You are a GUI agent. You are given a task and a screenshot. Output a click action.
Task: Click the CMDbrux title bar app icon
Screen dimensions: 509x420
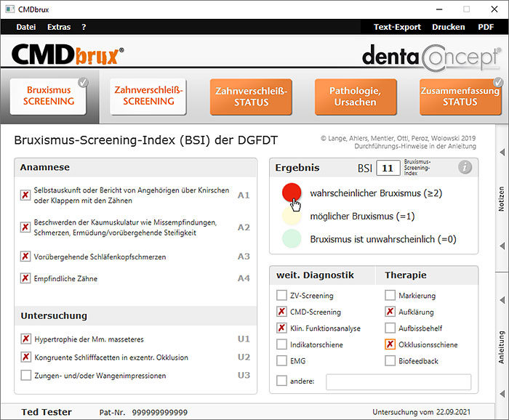pyautogui.click(x=9, y=9)
